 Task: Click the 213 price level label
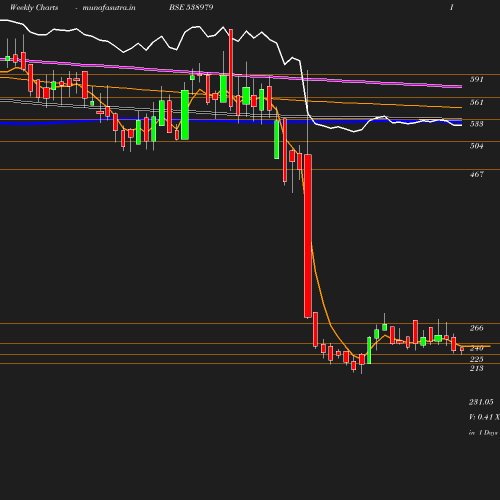coord(477,368)
